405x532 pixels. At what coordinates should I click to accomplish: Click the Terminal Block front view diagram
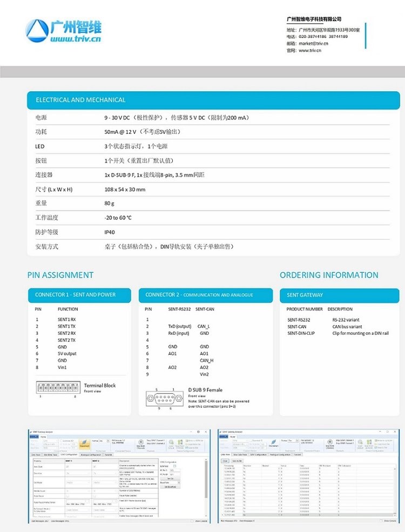click(x=58, y=387)
